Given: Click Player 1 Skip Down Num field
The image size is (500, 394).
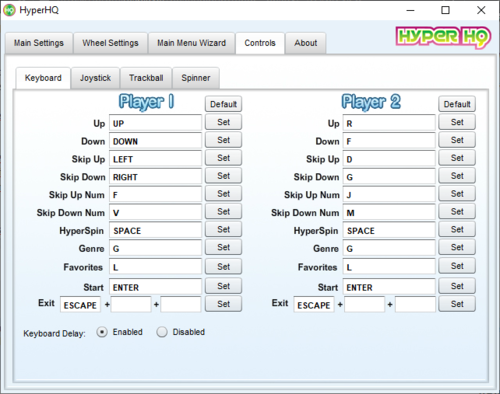Looking at the screenshot, I should [155, 212].
